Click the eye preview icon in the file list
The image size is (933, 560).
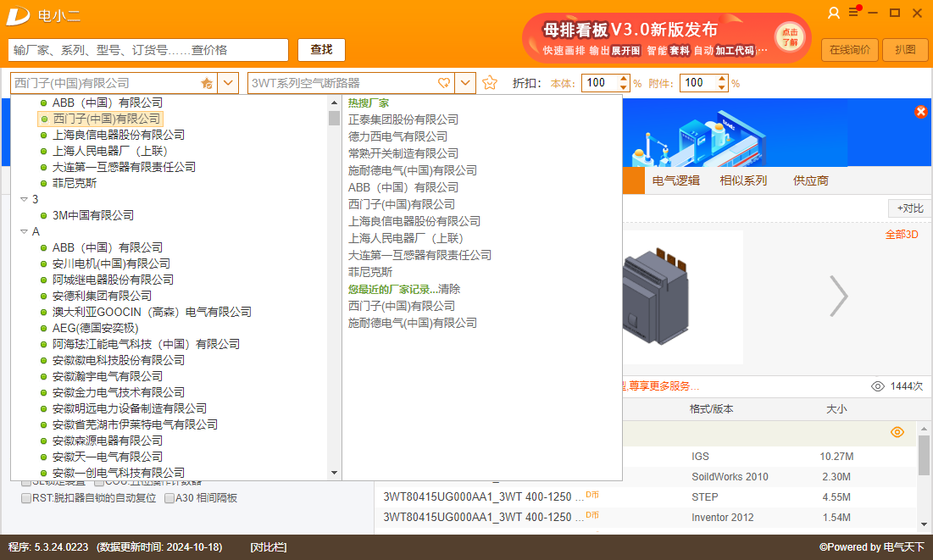coord(897,432)
